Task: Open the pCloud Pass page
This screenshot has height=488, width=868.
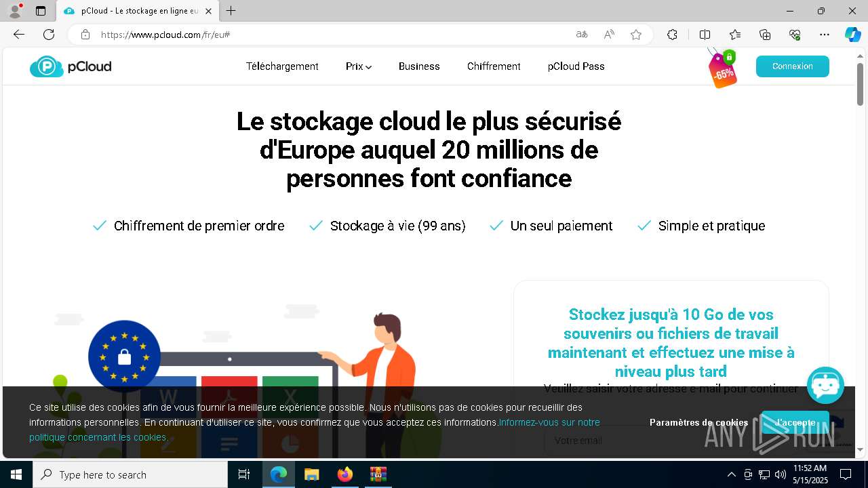Action: [576, 66]
